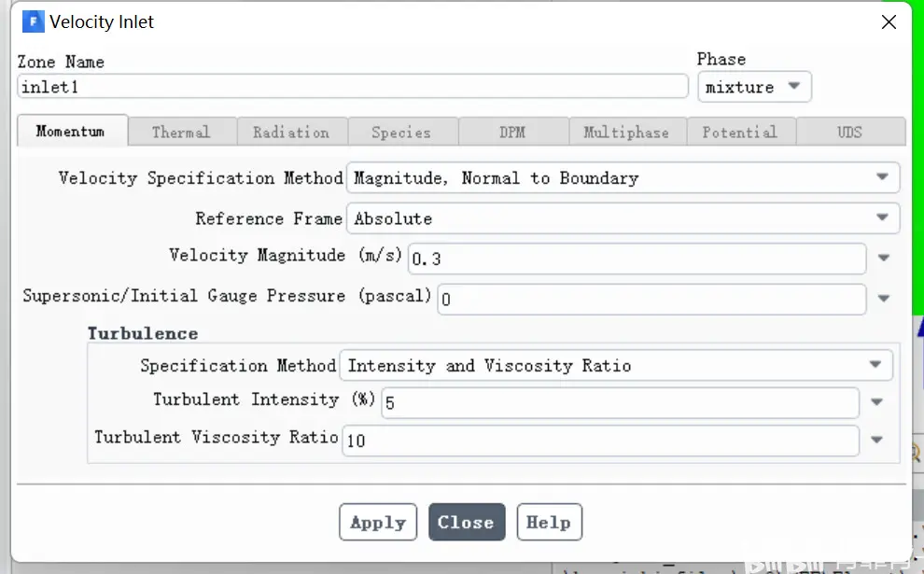
Task: Switch to the Multiphase tab
Action: pyautogui.click(x=627, y=132)
